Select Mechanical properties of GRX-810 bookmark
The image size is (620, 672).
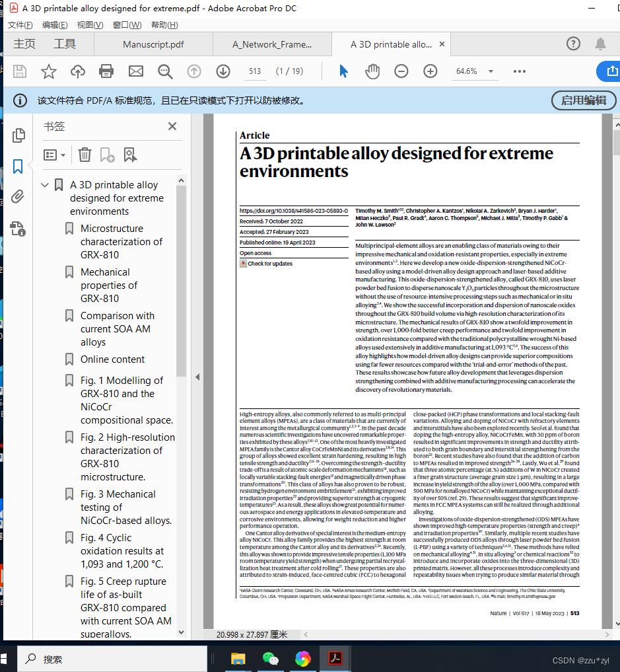coord(109,285)
